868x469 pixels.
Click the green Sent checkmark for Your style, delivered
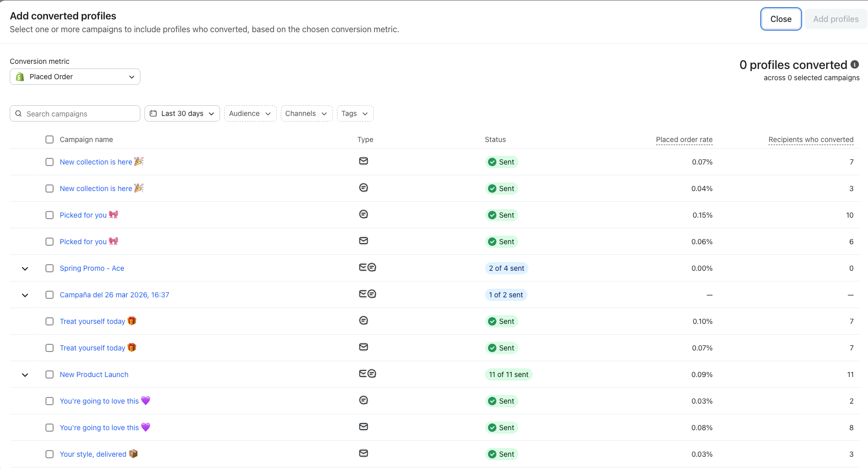pyautogui.click(x=492, y=454)
